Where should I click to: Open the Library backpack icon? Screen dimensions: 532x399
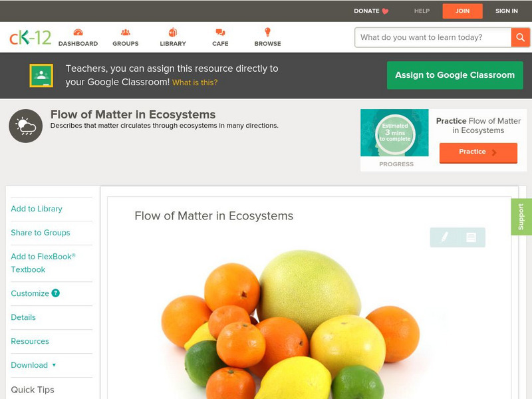173,32
